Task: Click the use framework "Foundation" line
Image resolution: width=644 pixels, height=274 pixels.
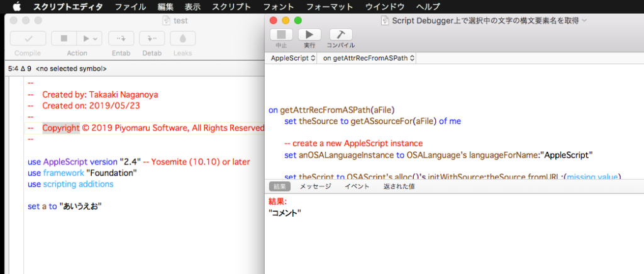Action: (82, 173)
